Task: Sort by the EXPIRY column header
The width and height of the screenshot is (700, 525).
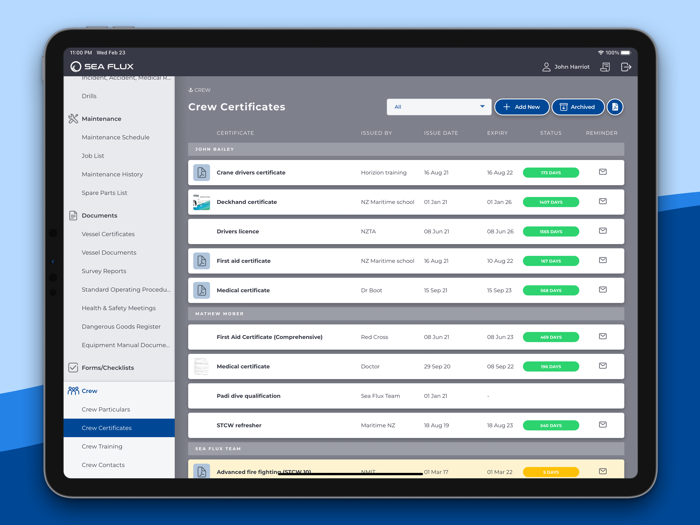Action: tap(497, 133)
